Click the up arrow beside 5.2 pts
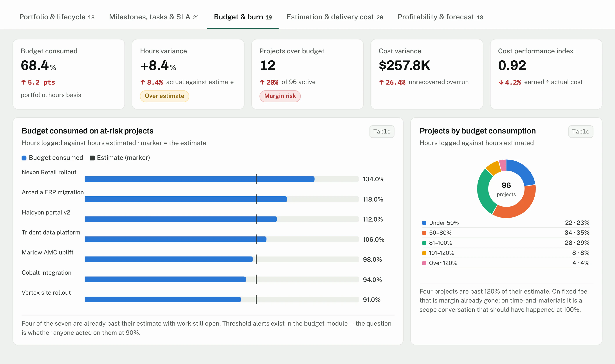Image resolution: width=615 pixels, height=364 pixels. coord(23,82)
